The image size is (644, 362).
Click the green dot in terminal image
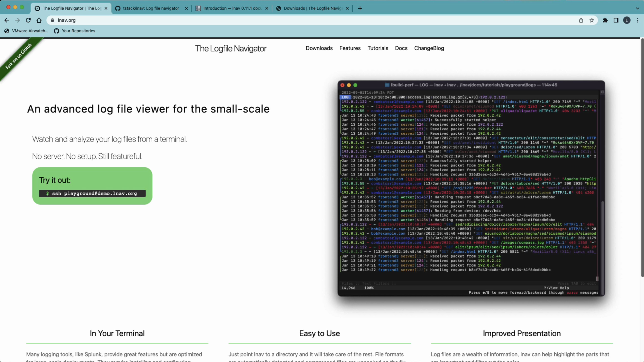[x=355, y=85]
